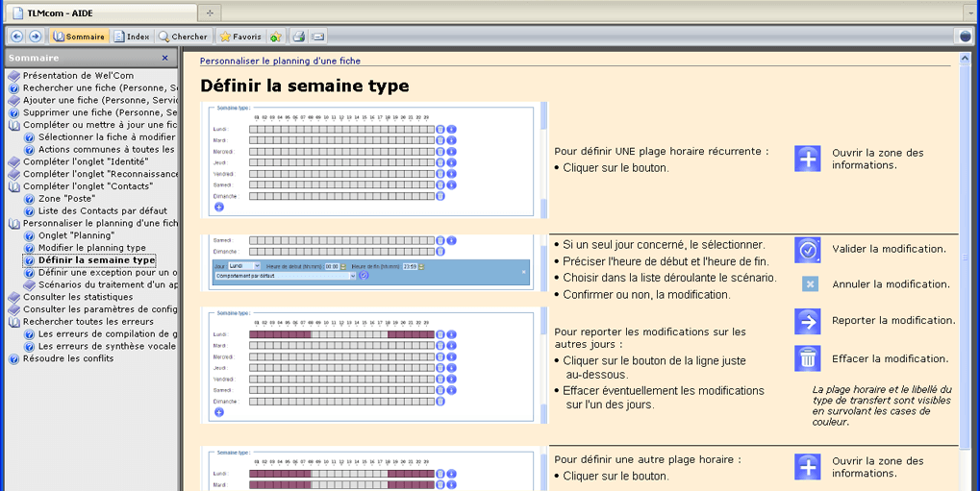Click the Effacer la modification trash icon
This screenshot has height=491, width=980.
808,358
